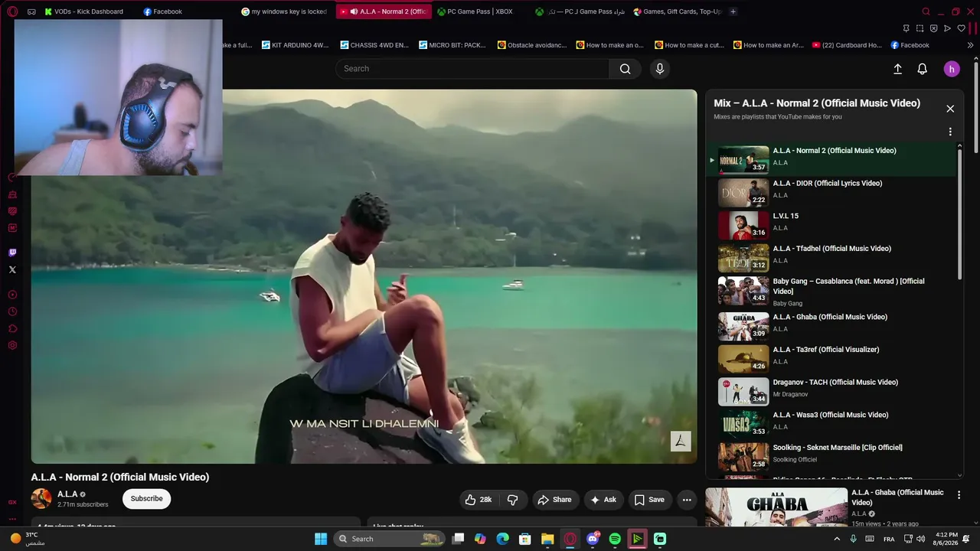This screenshot has width=980, height=551.
Task: Open the history clock in the Opera sidebar
Action: click(12, 311)
